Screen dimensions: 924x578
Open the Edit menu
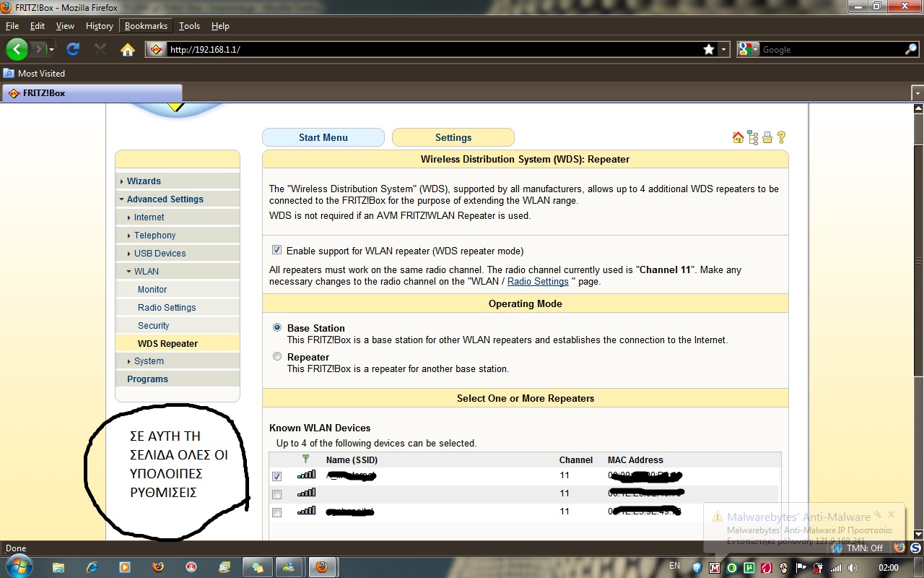tap(38, 25)
